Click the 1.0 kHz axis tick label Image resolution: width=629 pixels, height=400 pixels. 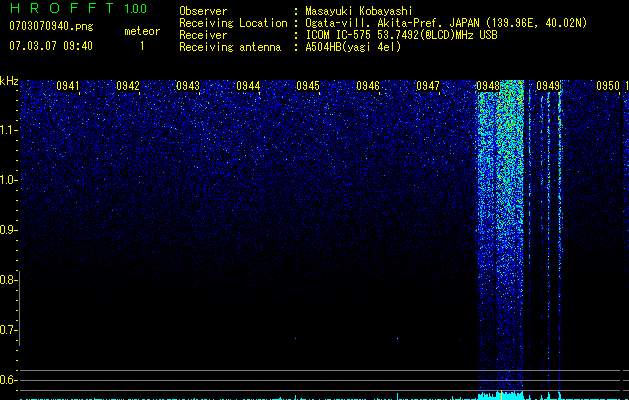tap(9, 180)
